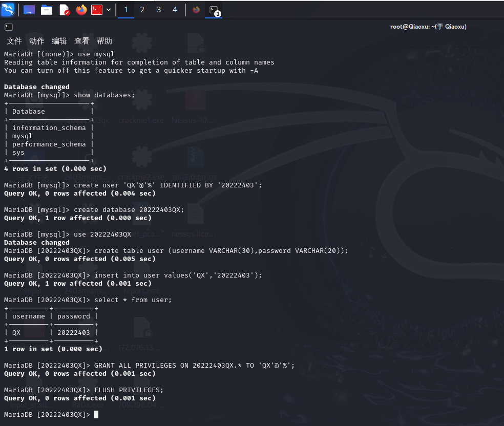
Task: Select the terminal window taskbar button
Action: point(214,10)
